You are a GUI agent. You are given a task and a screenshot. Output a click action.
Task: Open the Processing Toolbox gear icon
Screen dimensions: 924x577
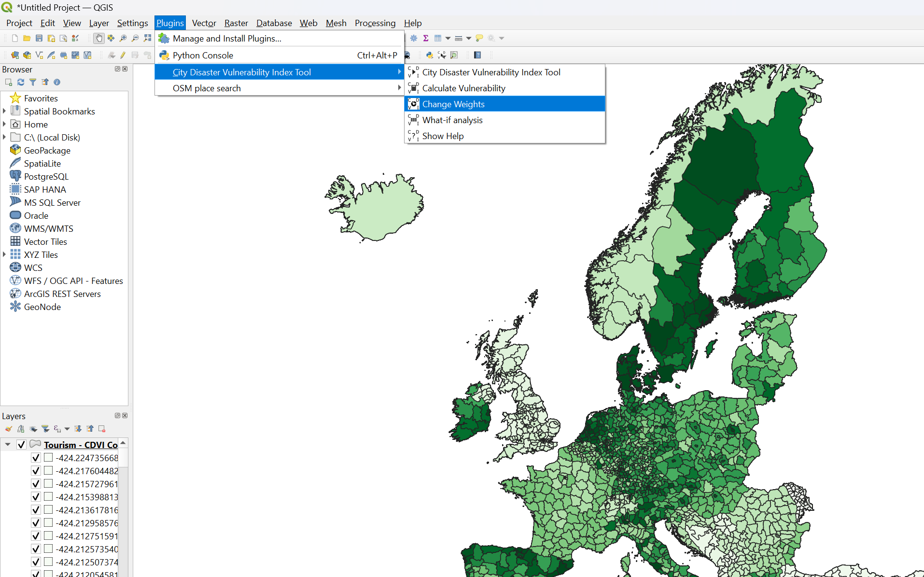(414, 38)
